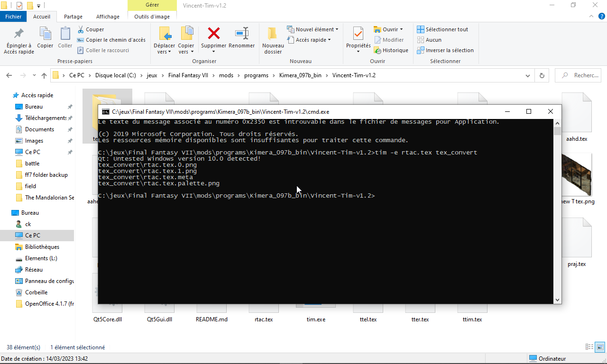Open the Outils d'image tab

click(x=152, y=17)
